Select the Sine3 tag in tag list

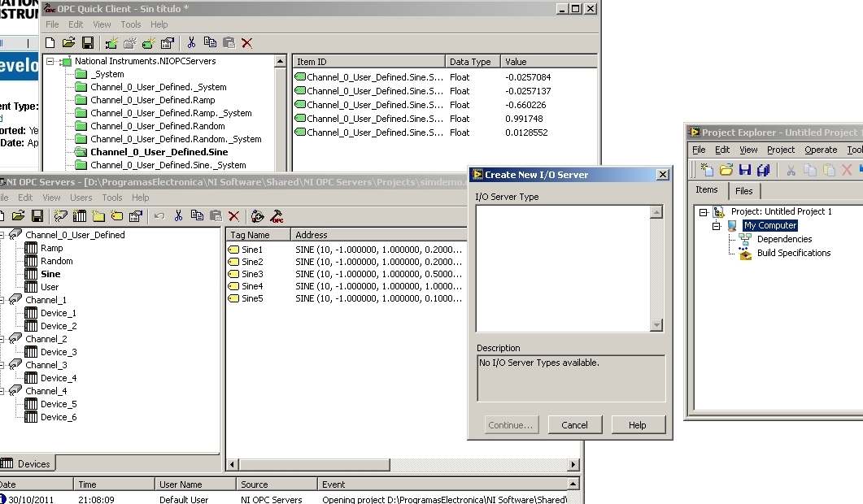pos(251,274)
